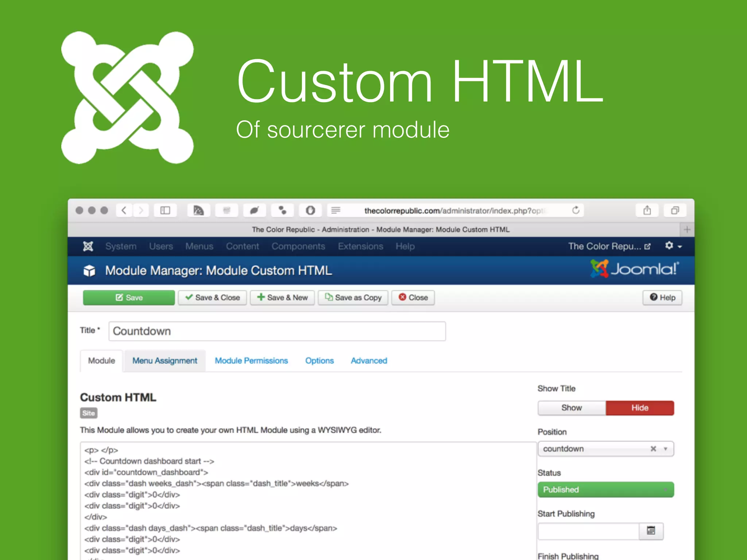
Task: Expand the Position countdown dropdown arrow
Action: coord(666,449)
